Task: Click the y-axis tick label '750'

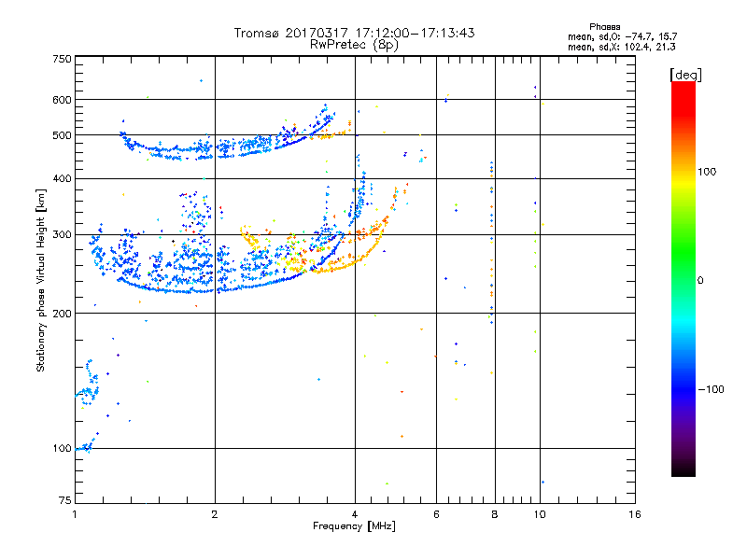Action: pos(62,59)
